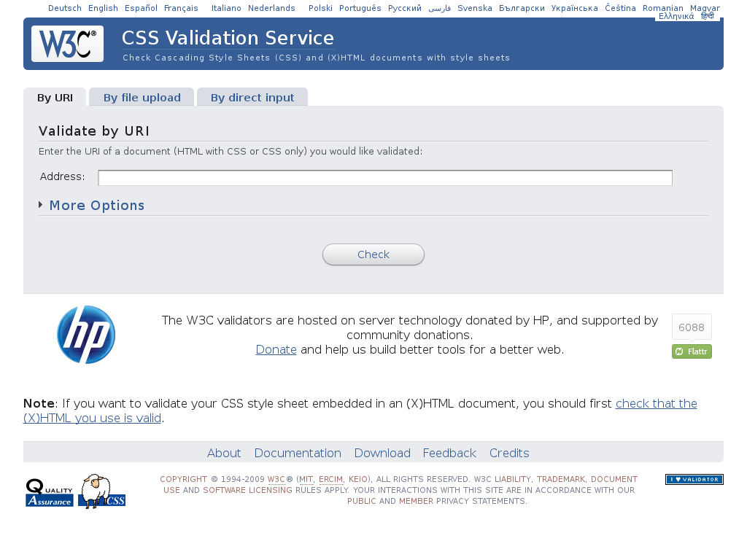
Task: Choose Русский language
Action: click(x=405, y=8)
